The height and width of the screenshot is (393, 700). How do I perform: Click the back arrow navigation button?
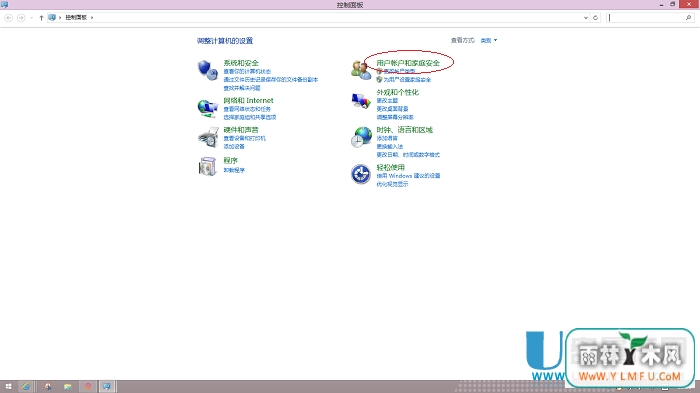click(x=8, y=18)
